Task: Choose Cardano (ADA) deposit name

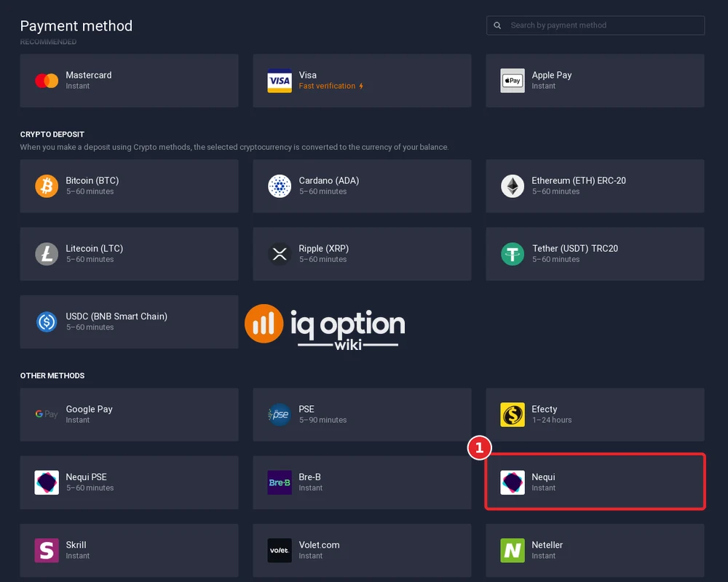Action: 329,180
